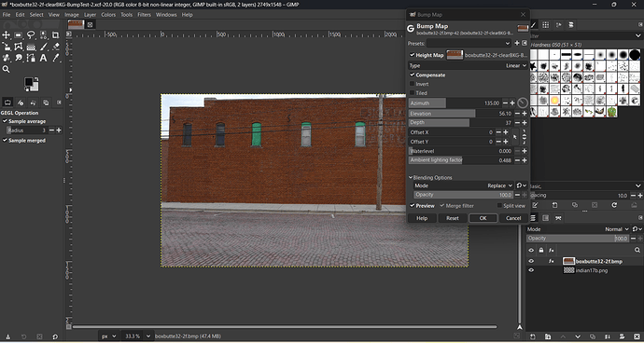Open the File menu
Screen dimensions: 644x343
(7, 15)
